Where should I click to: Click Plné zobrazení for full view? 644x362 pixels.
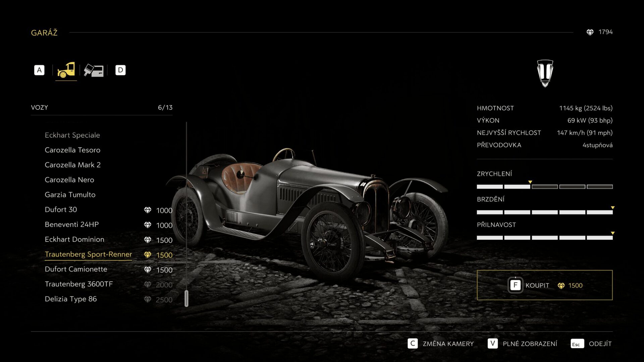coord(530,344)
